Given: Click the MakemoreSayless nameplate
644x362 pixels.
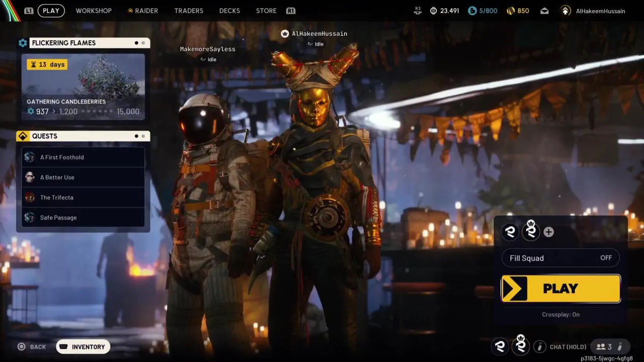Looking at the screenshot, I should point(208,49).
